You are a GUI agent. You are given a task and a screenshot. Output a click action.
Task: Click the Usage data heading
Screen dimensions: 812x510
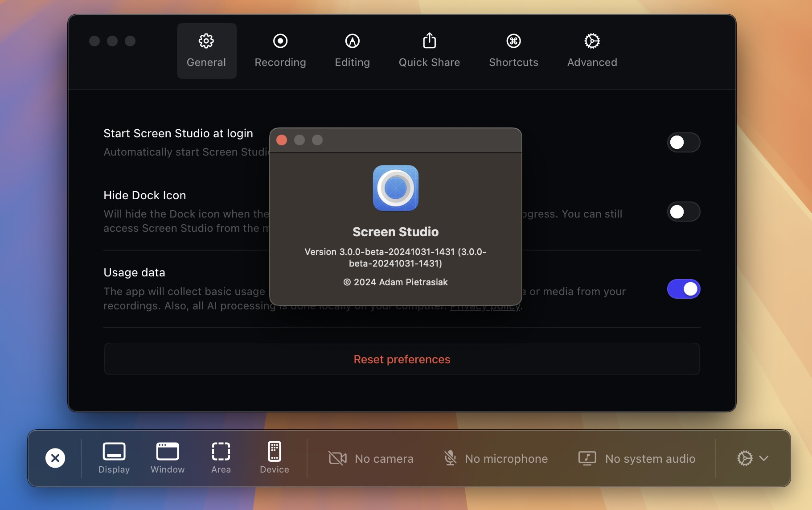134,272
